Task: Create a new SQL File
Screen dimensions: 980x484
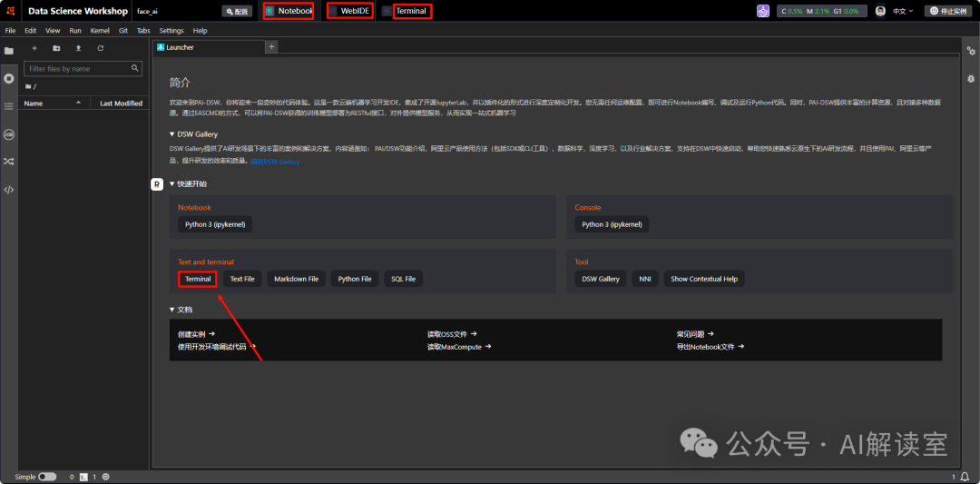Action: [404, 279]
